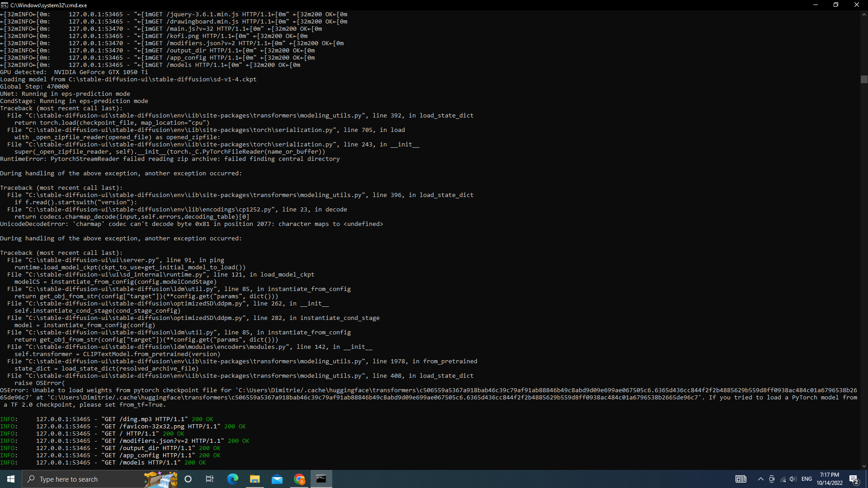Click the 'OSError: Unable to load weights' line
This screenshot has width=868, height=488.
coord(429,397)
